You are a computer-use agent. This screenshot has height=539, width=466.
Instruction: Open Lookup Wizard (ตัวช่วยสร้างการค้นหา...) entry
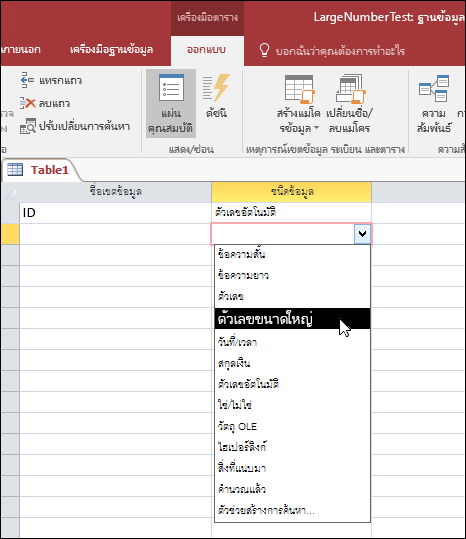pos(292,510)
